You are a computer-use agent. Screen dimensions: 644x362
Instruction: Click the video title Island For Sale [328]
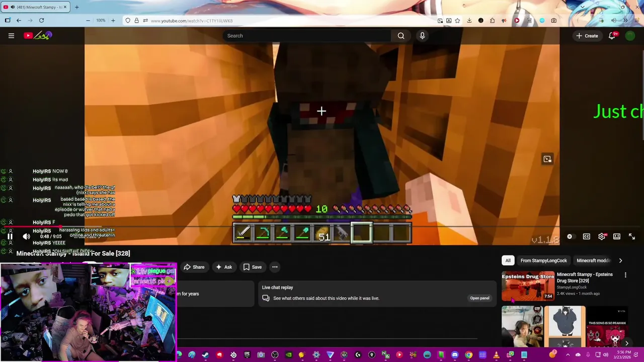[73, 253]
